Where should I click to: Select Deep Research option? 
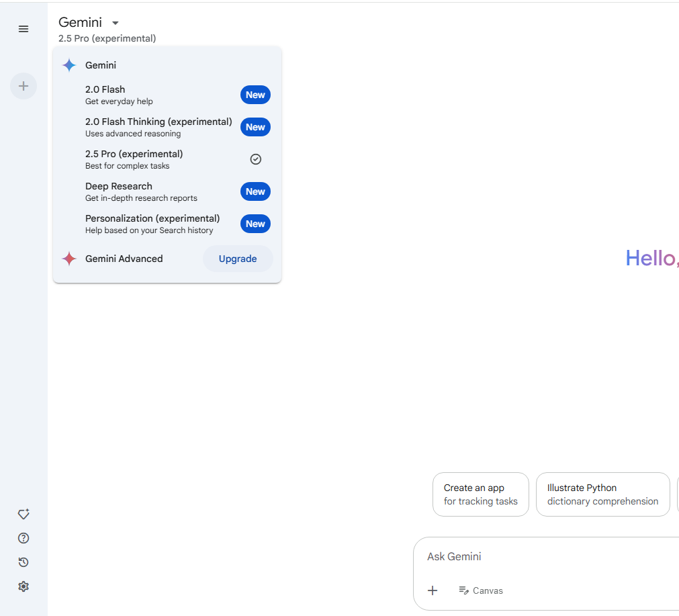tap(167, 192)
